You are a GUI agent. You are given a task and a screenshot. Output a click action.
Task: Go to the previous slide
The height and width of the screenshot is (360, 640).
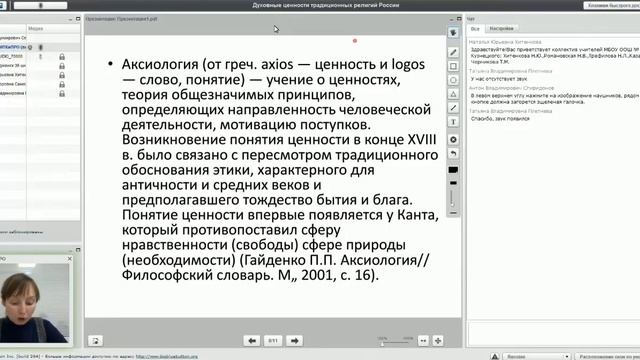coord(252,340)
